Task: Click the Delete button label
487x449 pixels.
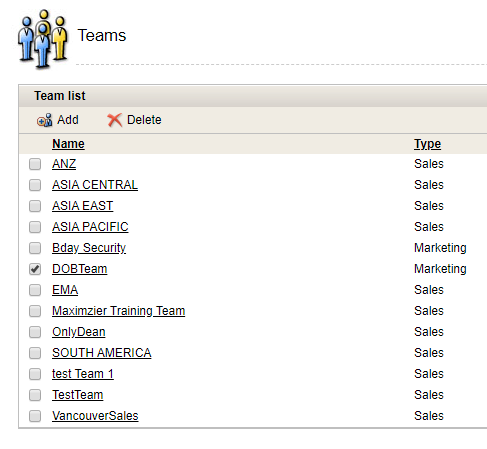Action: pyautogui.click(x=144, y=120)
